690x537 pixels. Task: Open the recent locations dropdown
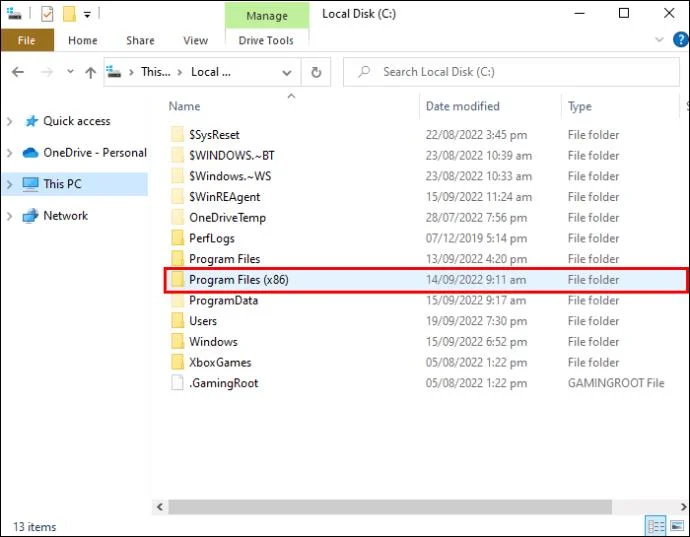70,71
